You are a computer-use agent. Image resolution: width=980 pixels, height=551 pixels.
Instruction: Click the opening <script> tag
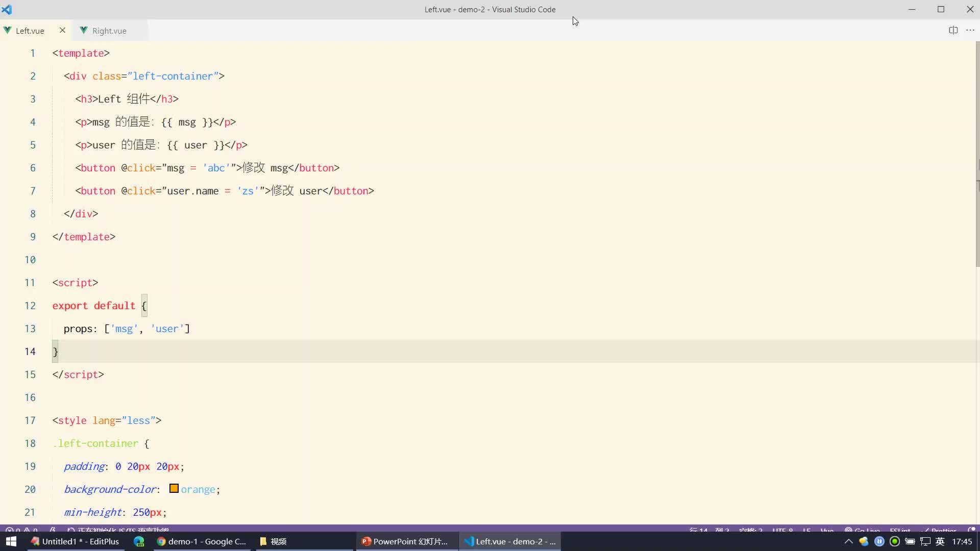[x=75, y=283]
